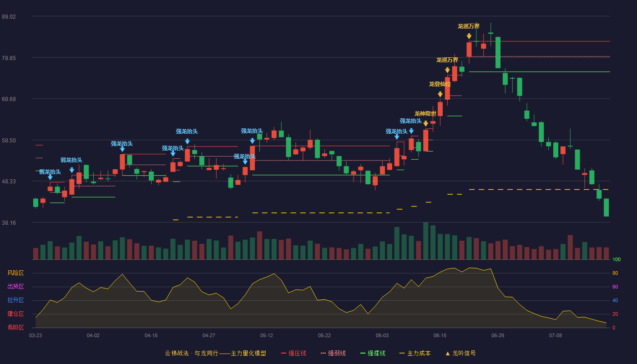Click the 20 indicator scale value
This screenshot has height=364, width=637.
615,314
